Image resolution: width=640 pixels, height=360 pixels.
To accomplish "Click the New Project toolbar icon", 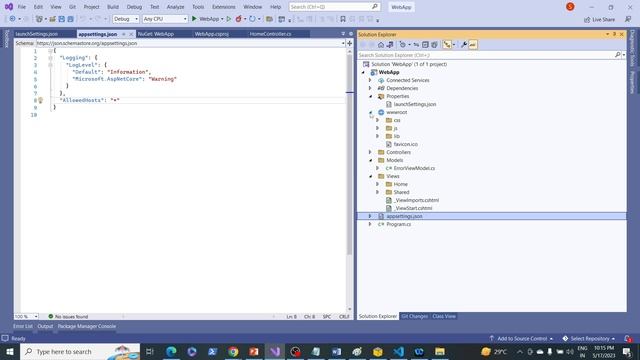I will (39, 19).
